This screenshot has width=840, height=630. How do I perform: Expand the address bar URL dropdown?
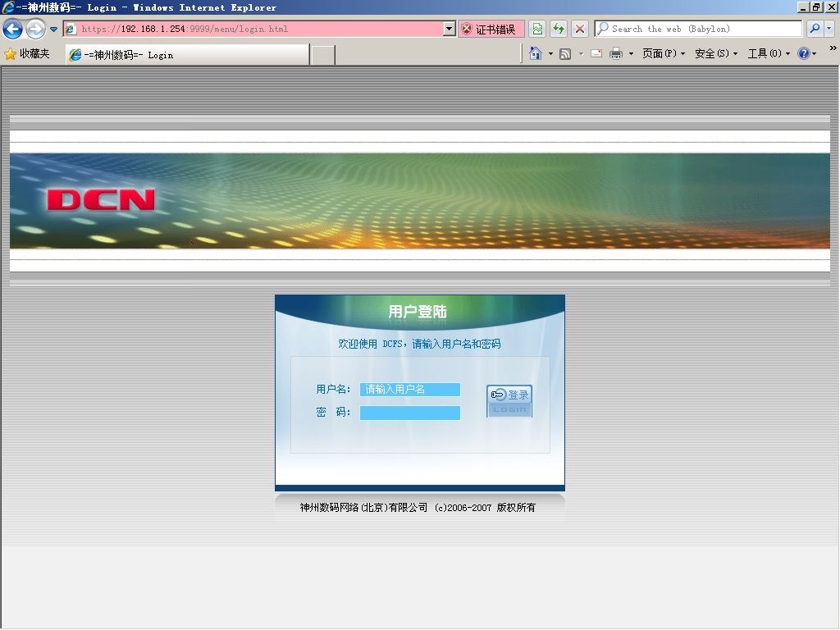tap(450, 29)
